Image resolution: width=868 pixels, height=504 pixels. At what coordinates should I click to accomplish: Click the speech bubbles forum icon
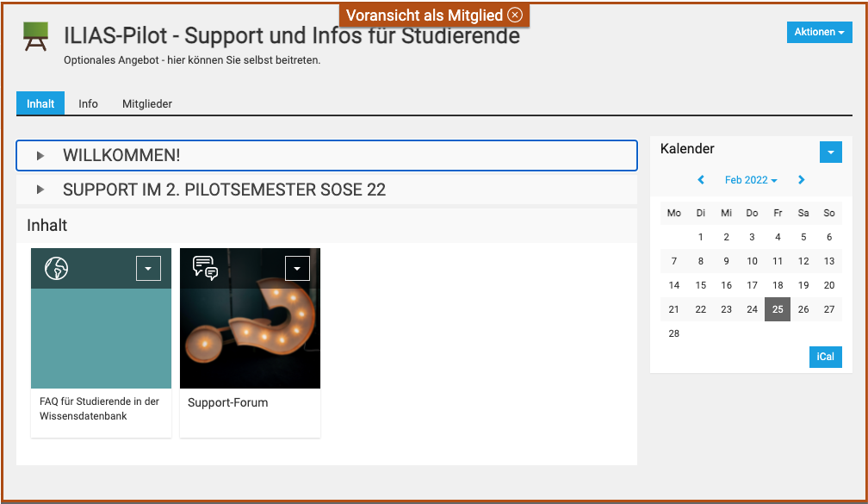[205, 268]
